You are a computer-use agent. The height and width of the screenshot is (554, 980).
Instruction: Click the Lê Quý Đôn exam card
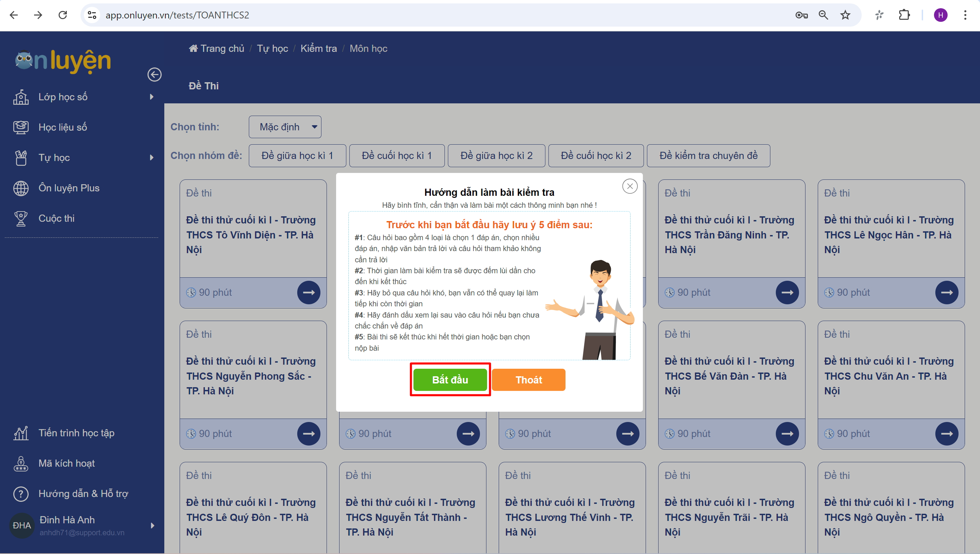click(x=253, y=508)
